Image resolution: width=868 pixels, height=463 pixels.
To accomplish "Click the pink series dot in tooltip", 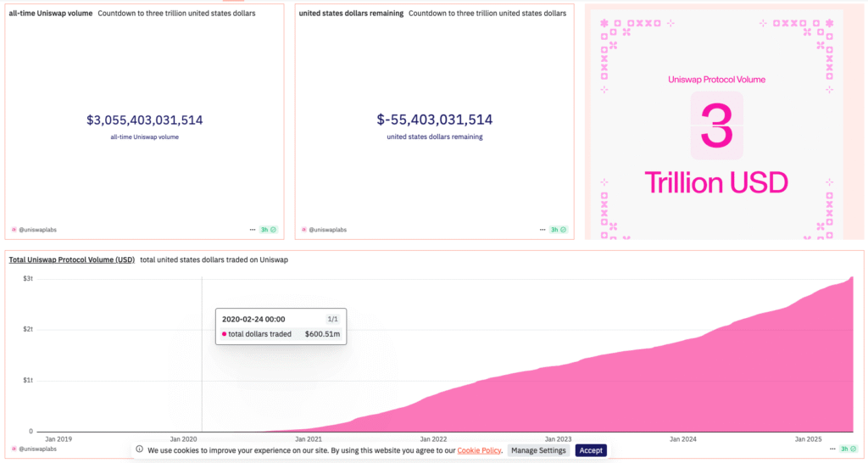I will (224, 334).
